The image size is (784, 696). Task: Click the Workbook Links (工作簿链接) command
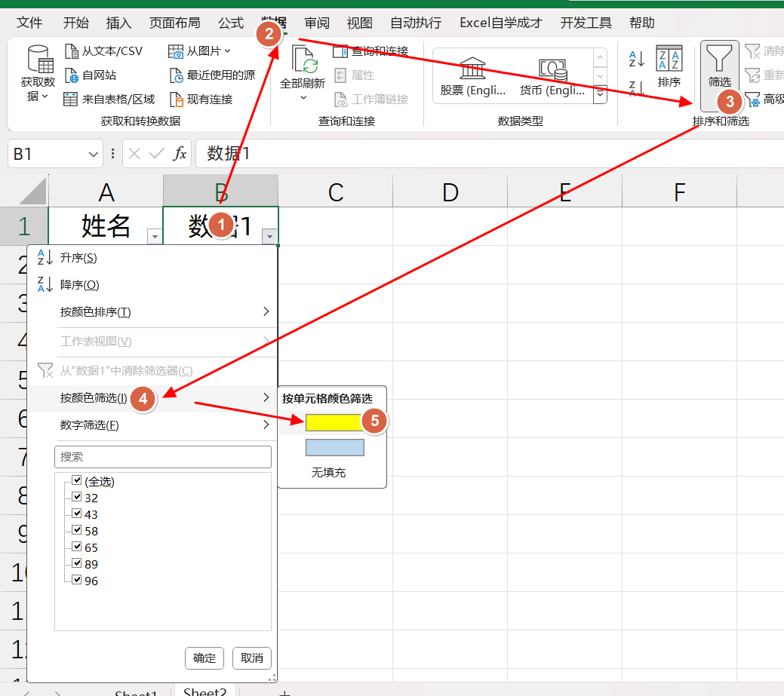[371, 99]
